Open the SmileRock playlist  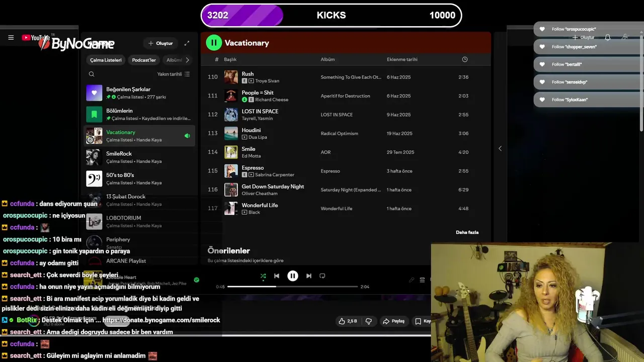tap(139, 157)
